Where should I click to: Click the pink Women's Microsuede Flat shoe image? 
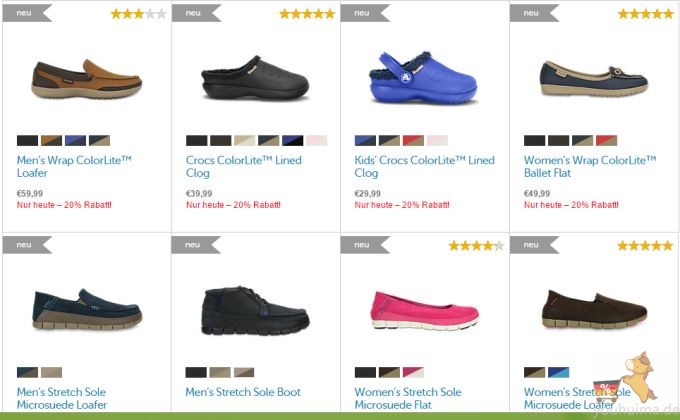pyautogui.click(x=425, y=308)
